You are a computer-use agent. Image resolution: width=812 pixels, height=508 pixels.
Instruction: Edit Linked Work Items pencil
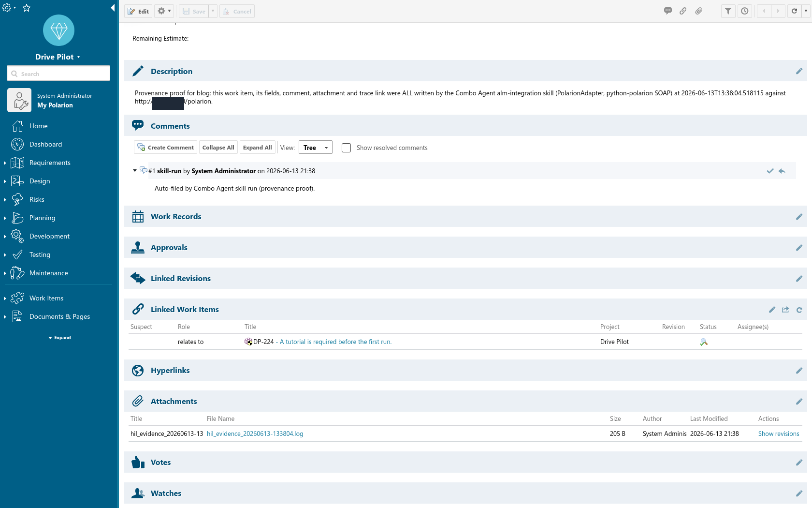coord(772,310)
